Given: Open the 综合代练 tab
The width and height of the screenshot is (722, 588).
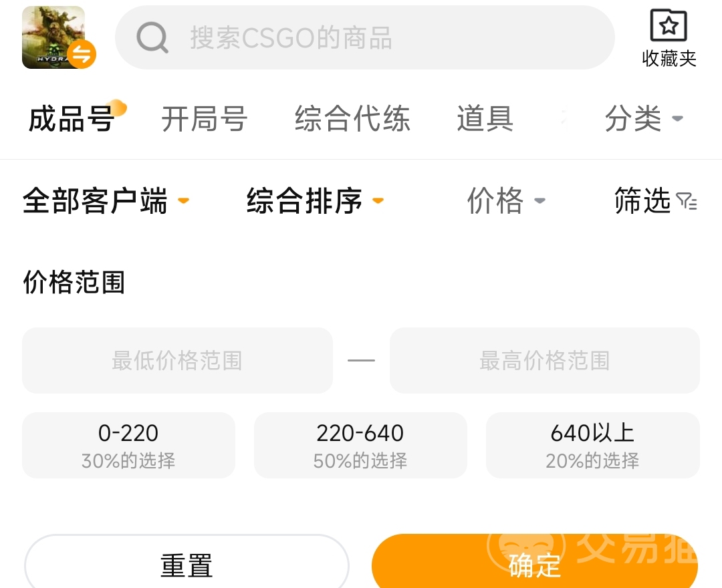Looking at the screenshot, I should coord(352,119).
